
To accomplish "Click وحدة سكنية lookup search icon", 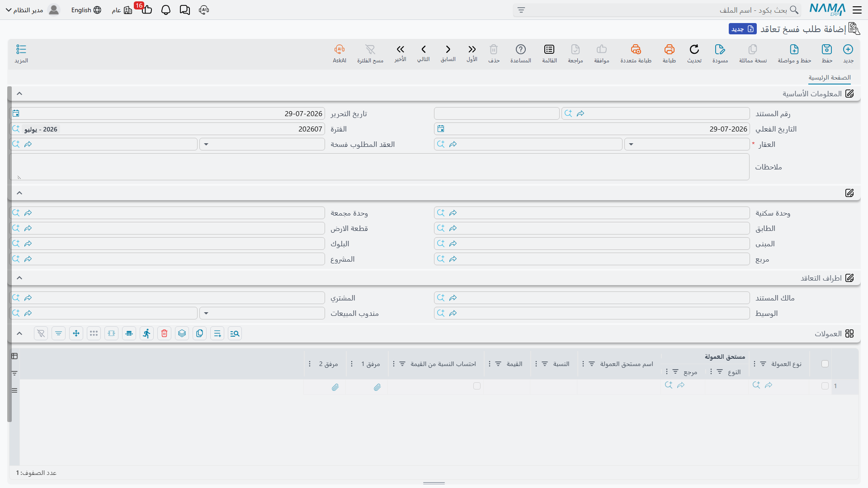I will coord(441,213).
